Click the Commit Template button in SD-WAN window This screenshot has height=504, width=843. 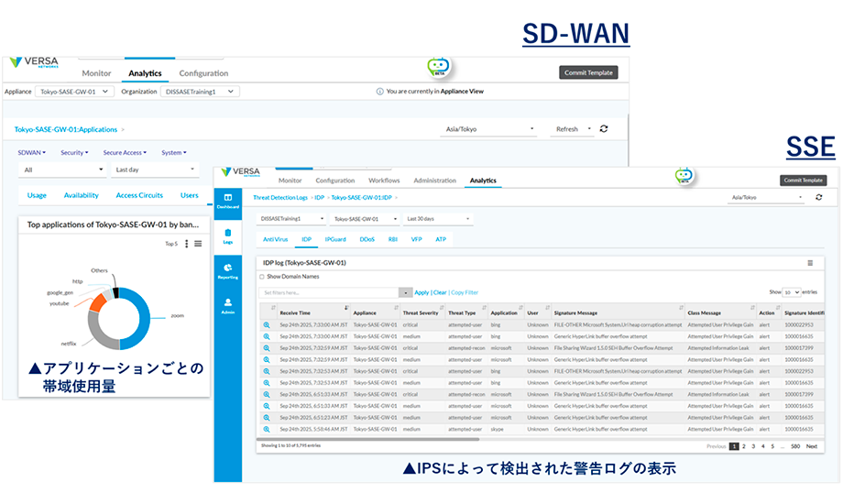coord(588,72)
